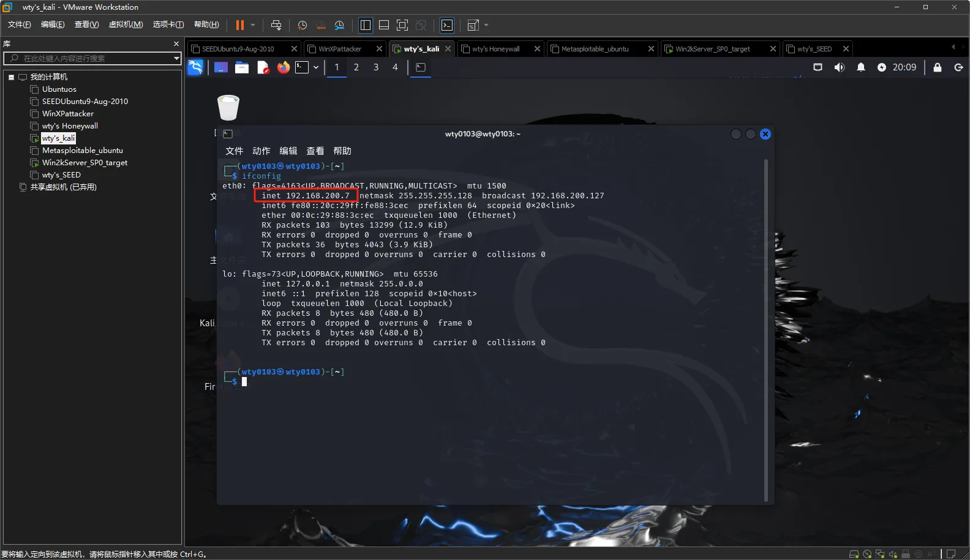
Task: Launch Firefox from the Kali panel
Action: [x=283, y=67]
